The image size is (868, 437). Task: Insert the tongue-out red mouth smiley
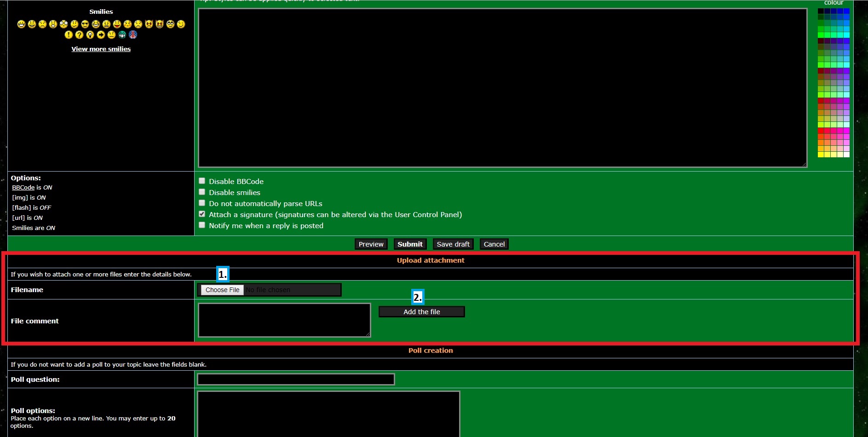117,24
